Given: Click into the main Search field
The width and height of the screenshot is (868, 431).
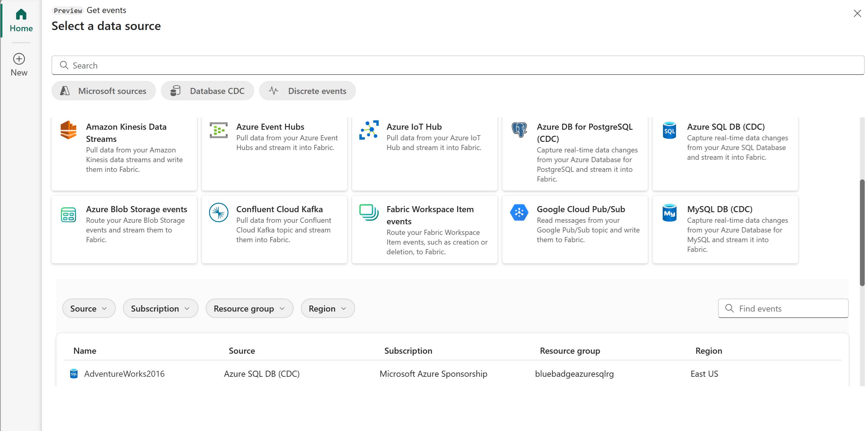Looking at the screenshot, I should pyautogui.click(x=458, y=65).
